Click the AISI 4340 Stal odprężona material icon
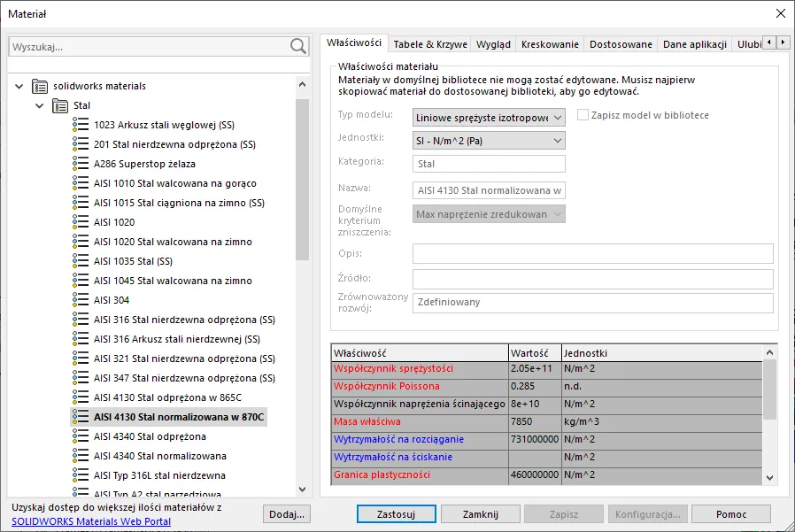795x532 pixels. coord(81,436)
